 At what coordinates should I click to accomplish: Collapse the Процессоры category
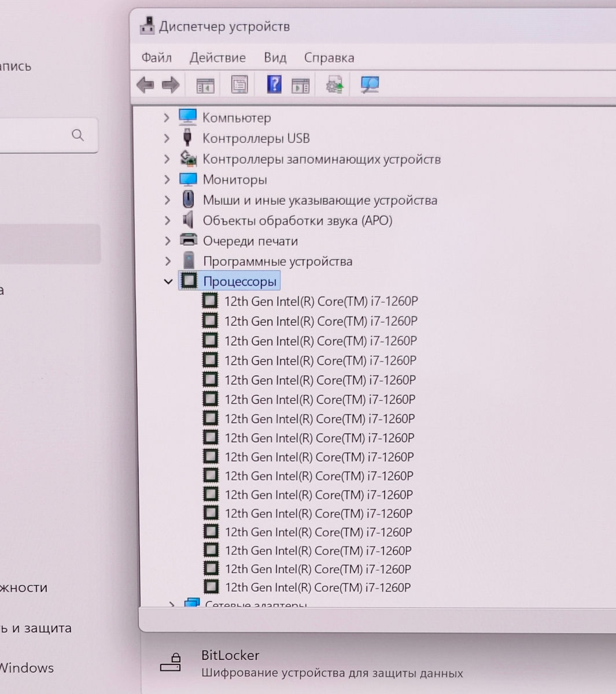pos(168,282)
